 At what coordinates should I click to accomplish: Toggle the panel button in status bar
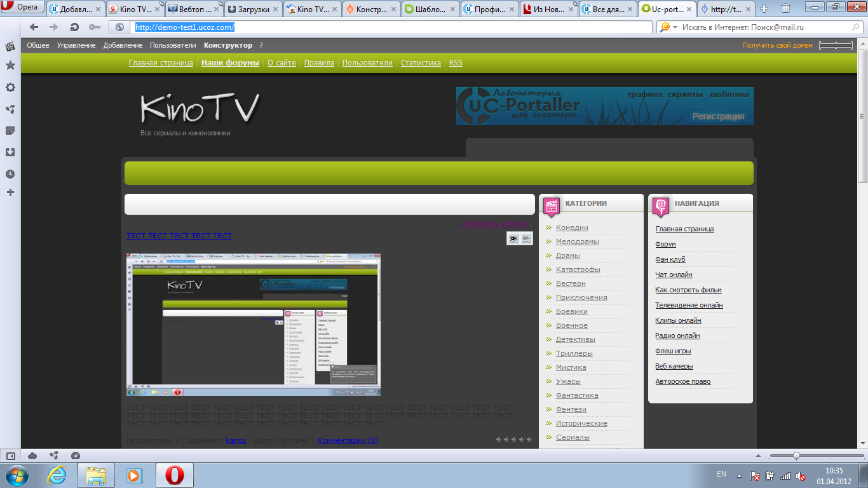click(10, 456)
